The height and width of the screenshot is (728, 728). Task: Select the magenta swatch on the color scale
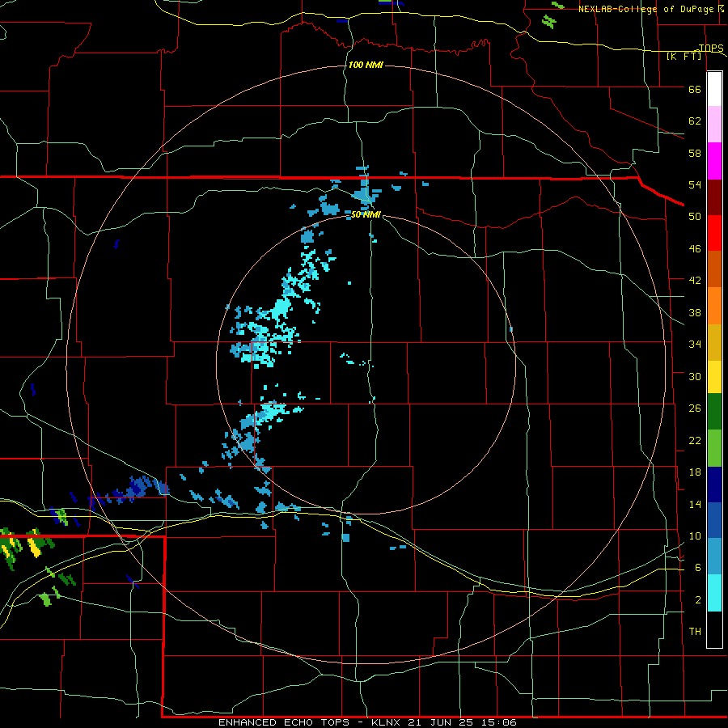[714, 161]
